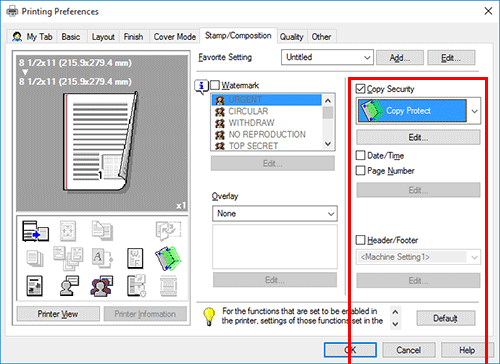Click the document with clock icon
Viewport: 500px width, 364px height.
tap(136, 286)
